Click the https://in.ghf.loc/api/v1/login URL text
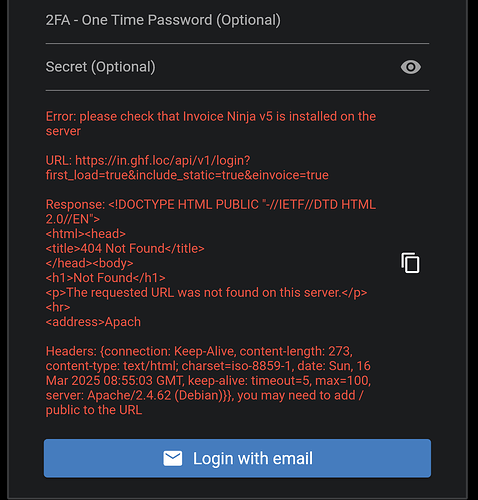This screenshot has width=478, height=500. (x=163, y=161)
